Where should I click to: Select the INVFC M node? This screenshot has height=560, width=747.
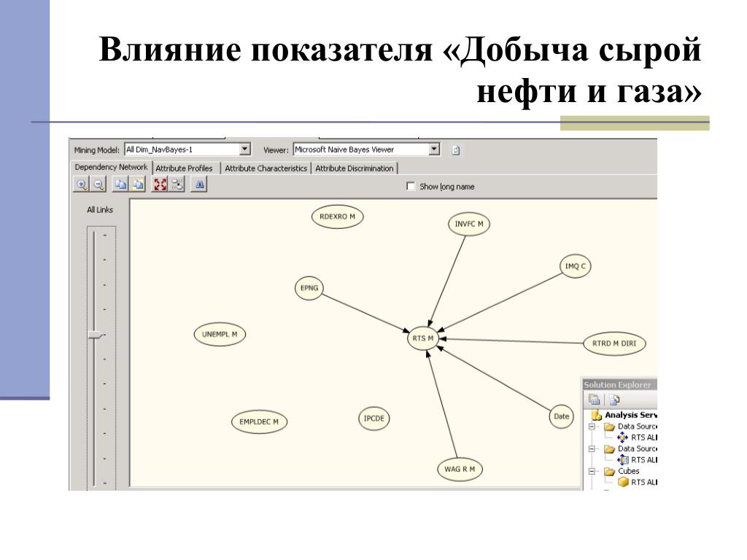click(469, 224)
